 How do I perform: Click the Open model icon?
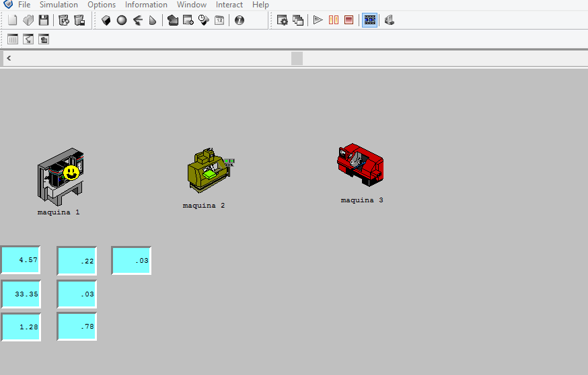click(28, 20)
